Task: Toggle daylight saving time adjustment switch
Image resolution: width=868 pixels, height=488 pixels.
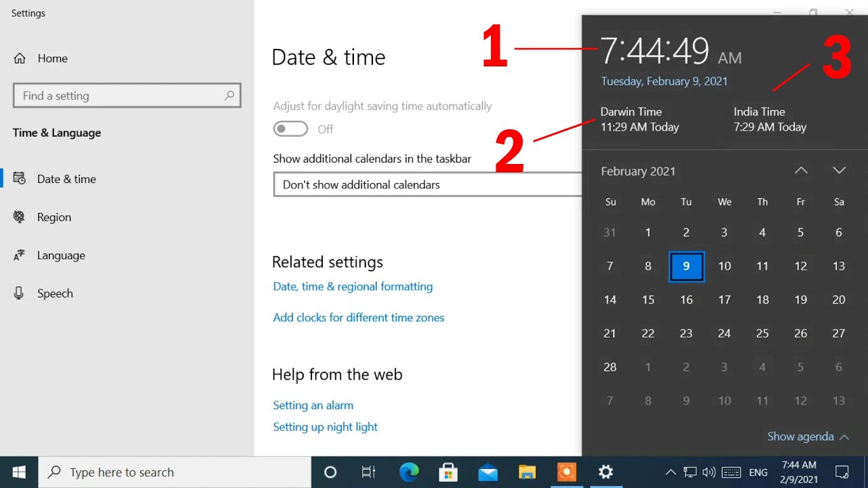Action: click(290, 129)
